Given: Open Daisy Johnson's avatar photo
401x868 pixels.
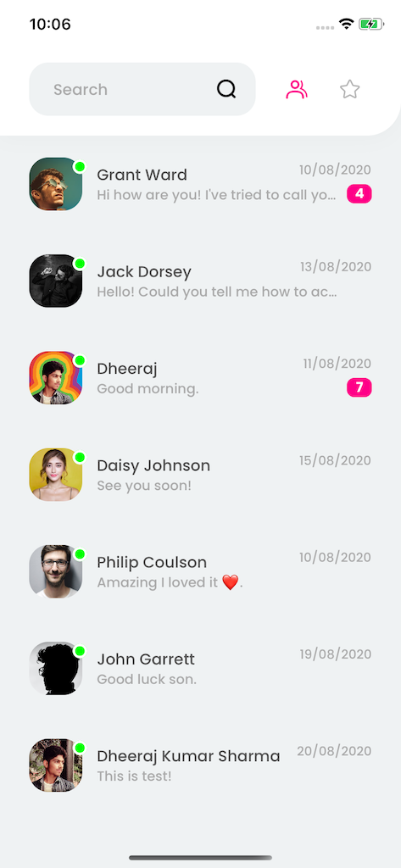Looking at the screenshot, I should (55, 475).
